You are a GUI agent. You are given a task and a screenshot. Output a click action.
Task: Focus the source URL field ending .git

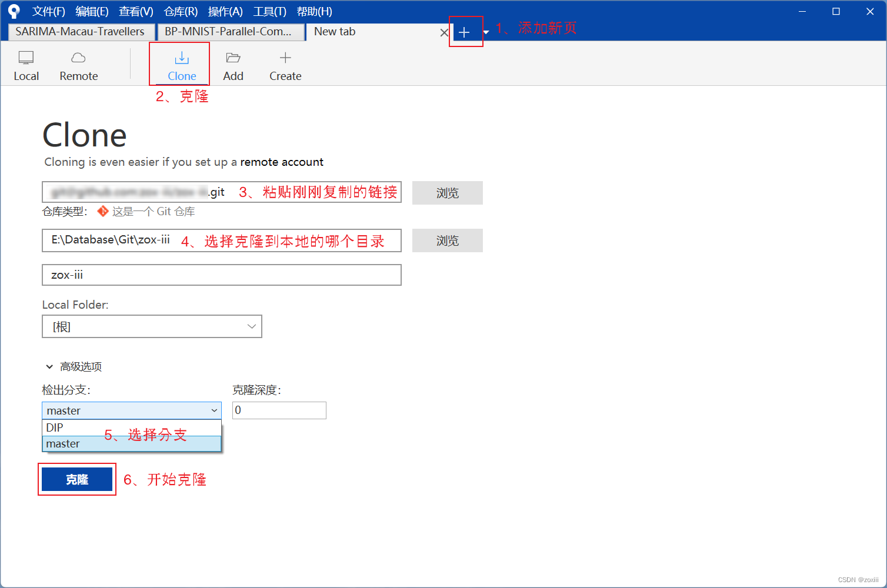[x=222, y=192]
